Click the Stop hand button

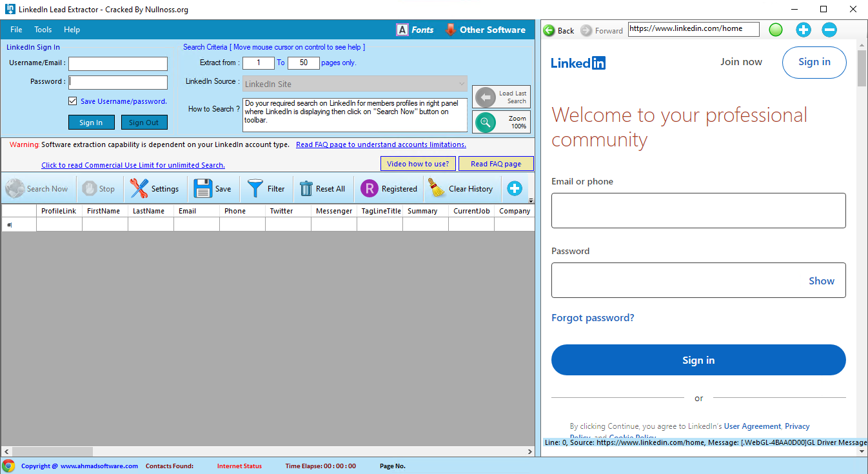pyautogui.click(x=98, y=189)
